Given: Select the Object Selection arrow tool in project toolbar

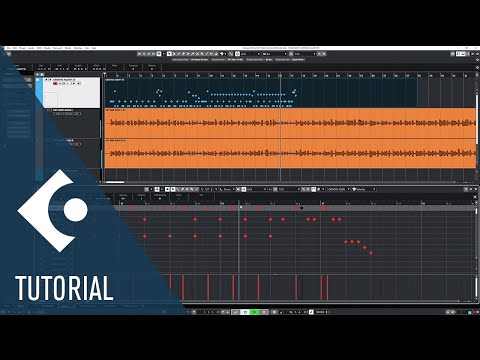Looking at the screenshot, I should 169,54.
